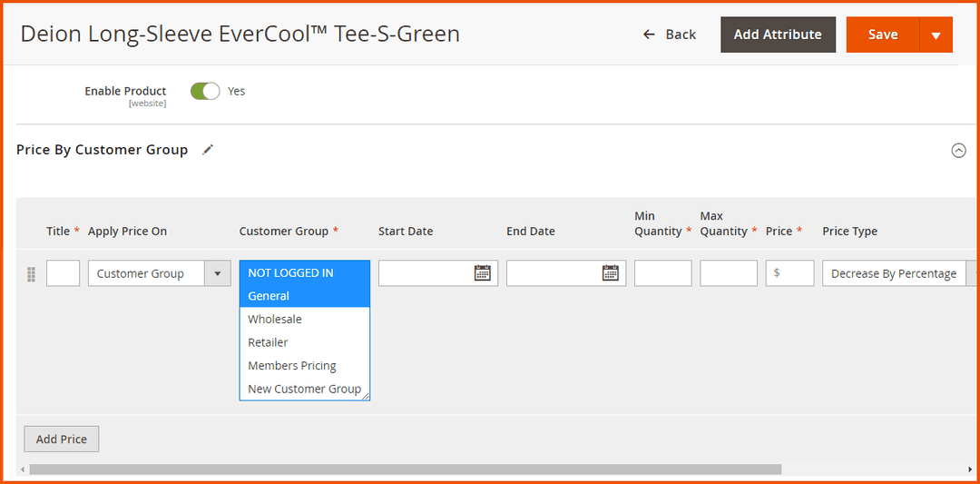This screenshot has width=980, height=484.
Task: Click the Back arrow link
Action: click(x=669, y=35)
